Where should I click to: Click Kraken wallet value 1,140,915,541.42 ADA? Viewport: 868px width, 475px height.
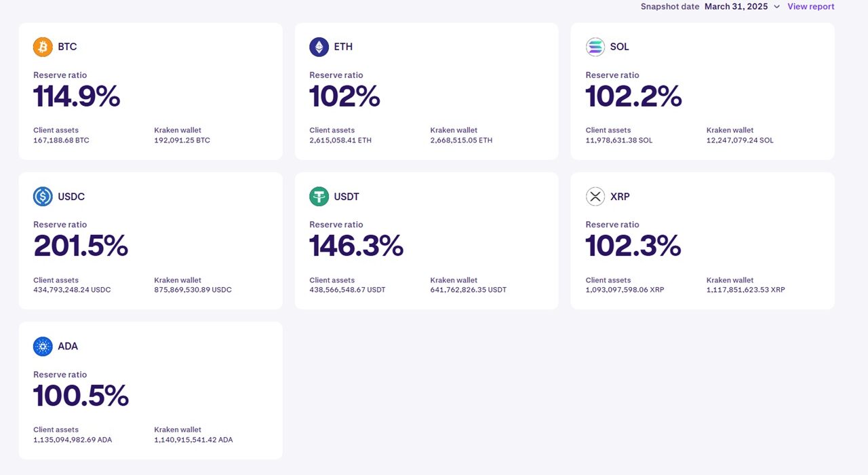[194, 440]
